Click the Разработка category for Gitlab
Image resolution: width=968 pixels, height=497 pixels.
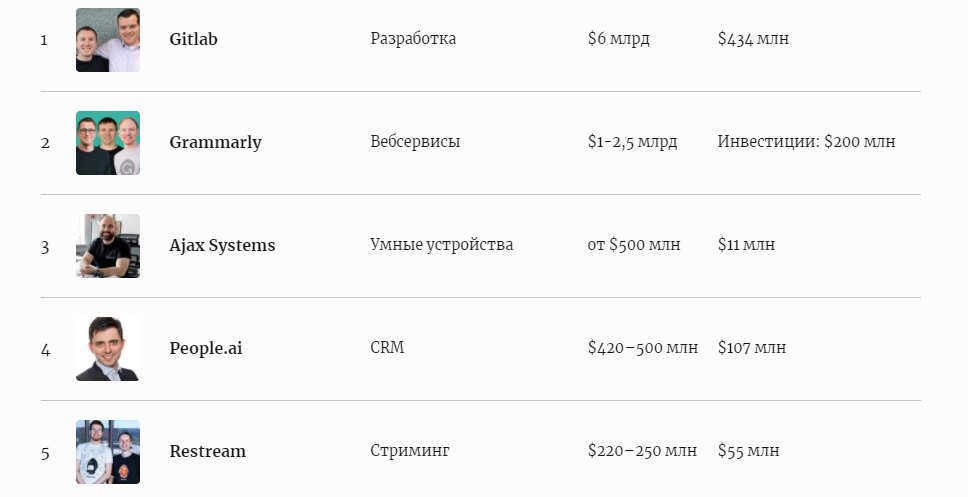(x=413, y=39)
